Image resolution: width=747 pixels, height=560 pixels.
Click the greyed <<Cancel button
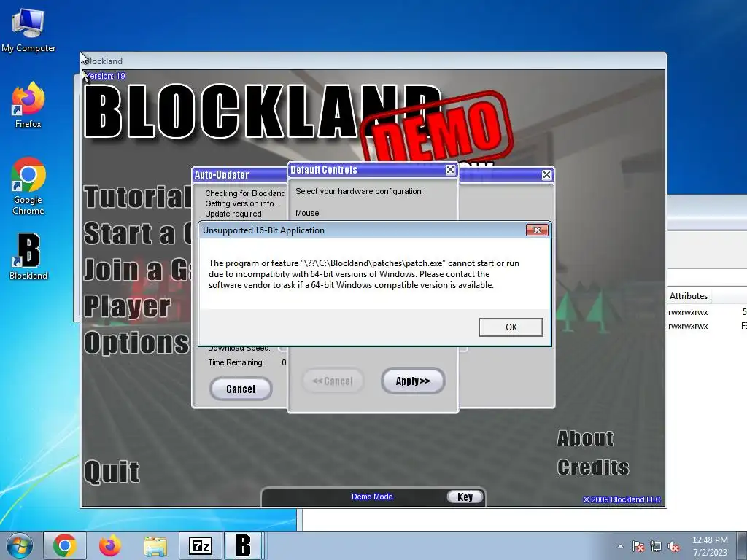[x=333, y=381]
